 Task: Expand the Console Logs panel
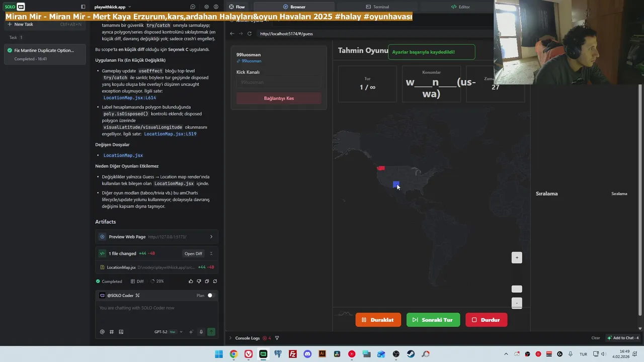(230, 338)
